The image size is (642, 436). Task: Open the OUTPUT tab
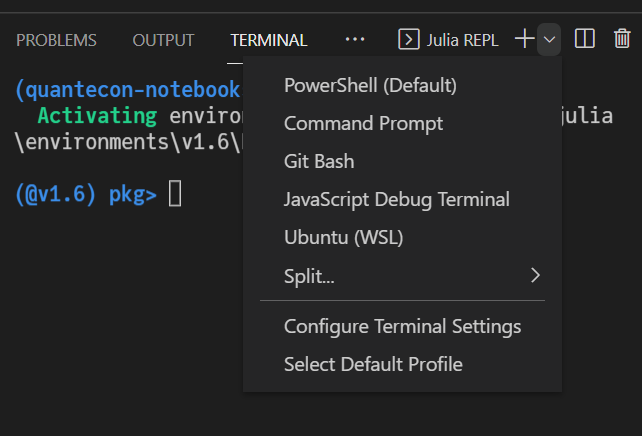pyautogui.click(x=163, y=40)
